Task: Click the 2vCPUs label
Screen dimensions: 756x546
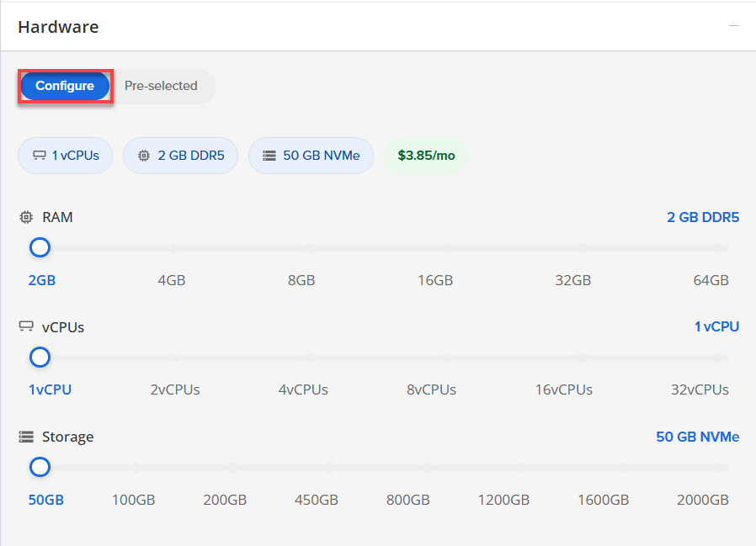Action: pos(175,390)
